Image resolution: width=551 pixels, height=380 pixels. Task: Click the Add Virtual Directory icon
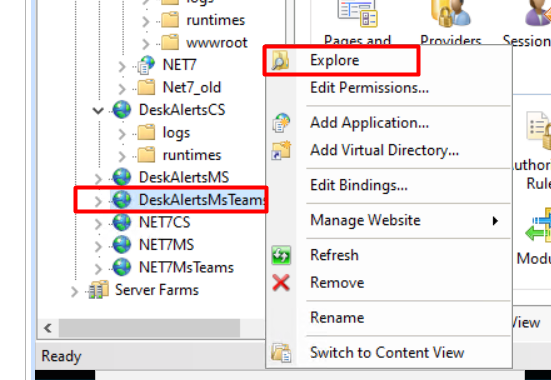click(281, 150)
